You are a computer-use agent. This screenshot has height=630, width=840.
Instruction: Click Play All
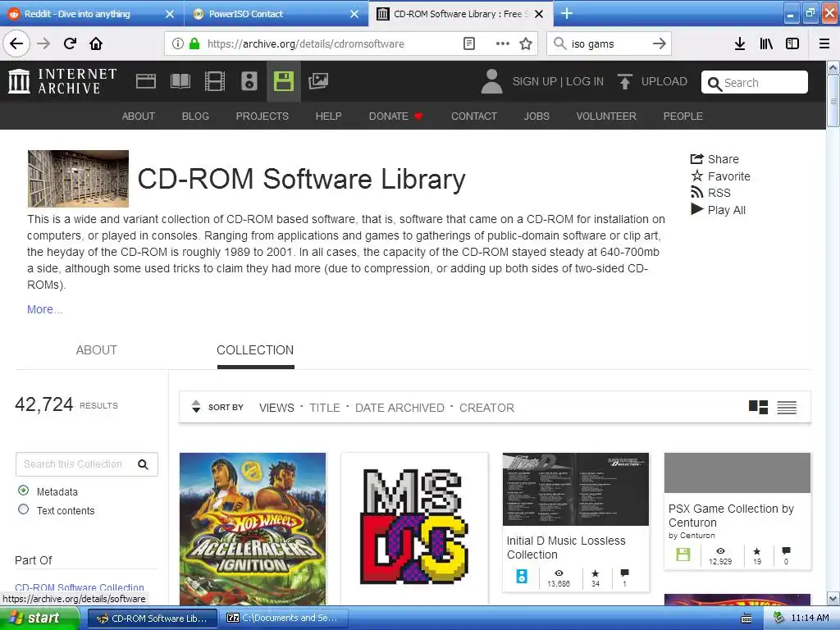(718, 210)
